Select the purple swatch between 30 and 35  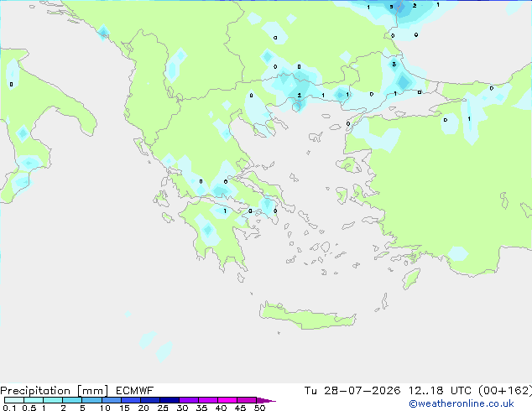(x=188, y=400)
